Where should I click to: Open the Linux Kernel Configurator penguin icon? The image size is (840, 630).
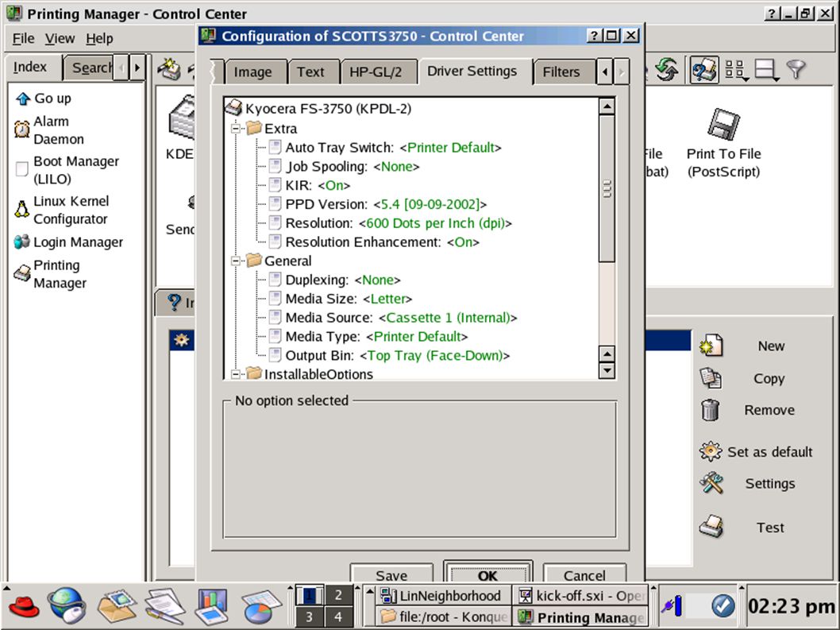tap(22, 210)
